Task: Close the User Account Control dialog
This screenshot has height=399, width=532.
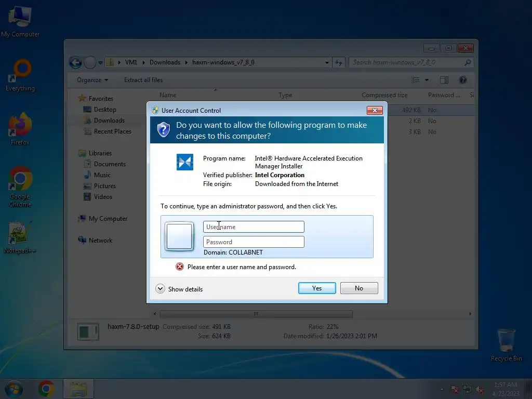Action: coord(375,110)
